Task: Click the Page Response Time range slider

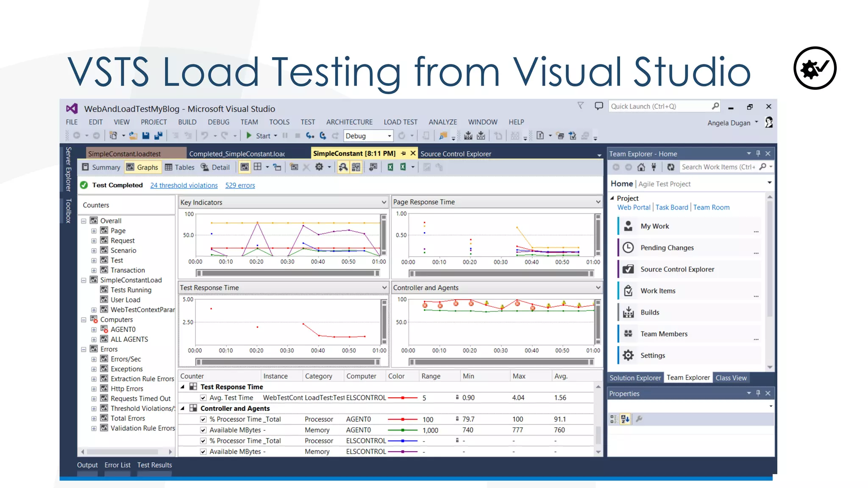Action: [x=501, y=274]
